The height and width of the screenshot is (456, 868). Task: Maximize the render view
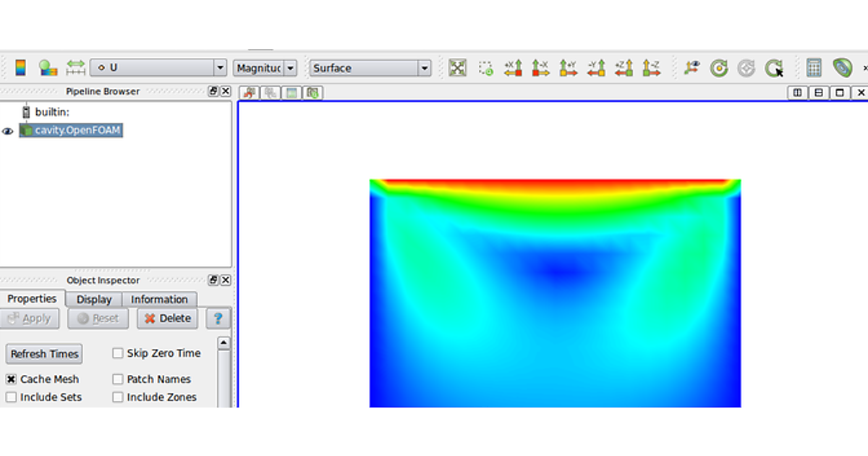click(839, 93)
